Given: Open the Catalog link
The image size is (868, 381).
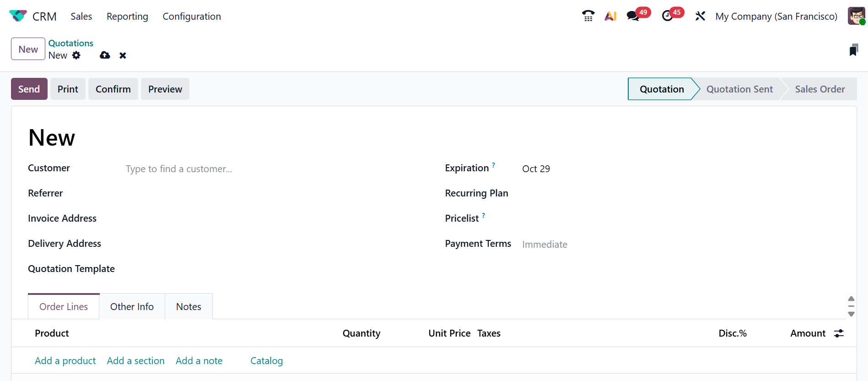Looking at the screenshot, I should [266, 361].
